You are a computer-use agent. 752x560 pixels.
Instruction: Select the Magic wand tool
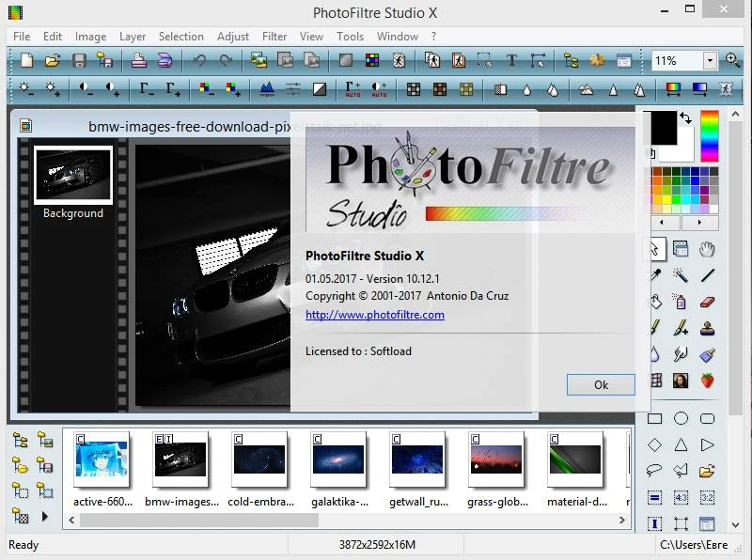680,275
